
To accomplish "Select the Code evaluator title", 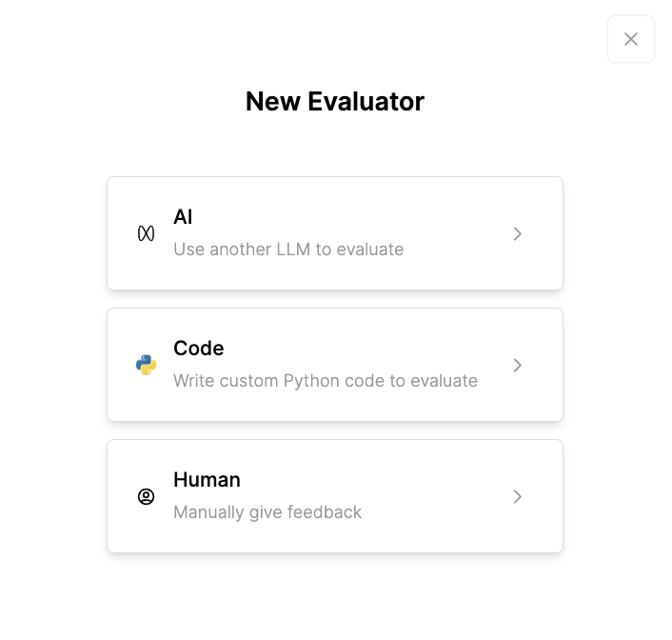I will pos(198,349).
